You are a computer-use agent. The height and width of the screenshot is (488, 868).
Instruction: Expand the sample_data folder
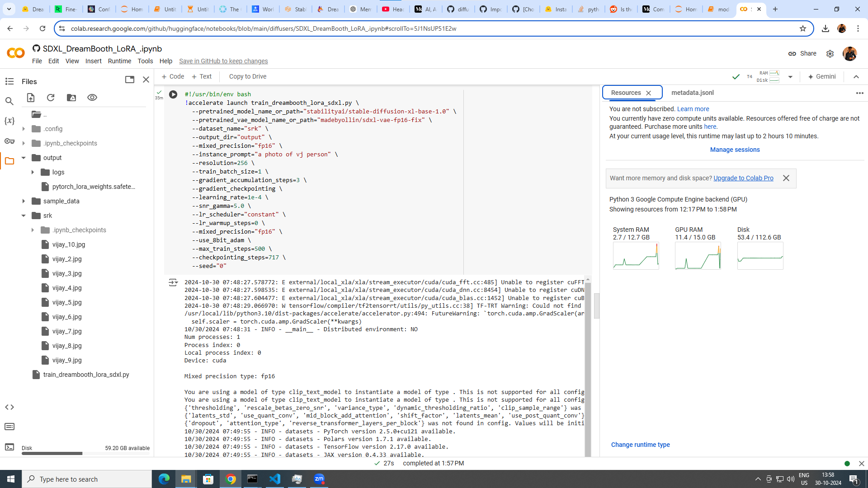24,201
